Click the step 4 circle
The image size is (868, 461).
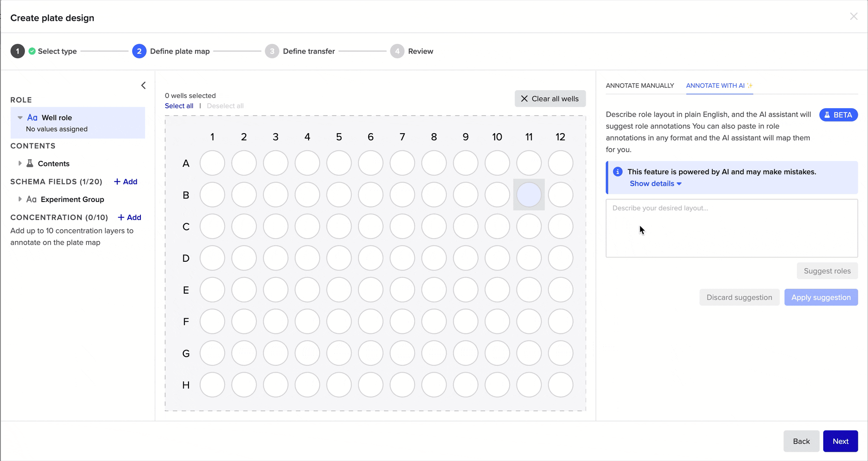pyautogui.click(x=397, y=51)
